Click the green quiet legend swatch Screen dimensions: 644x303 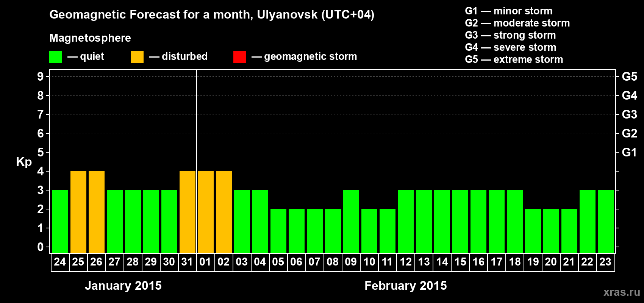[x=55, y=57]
